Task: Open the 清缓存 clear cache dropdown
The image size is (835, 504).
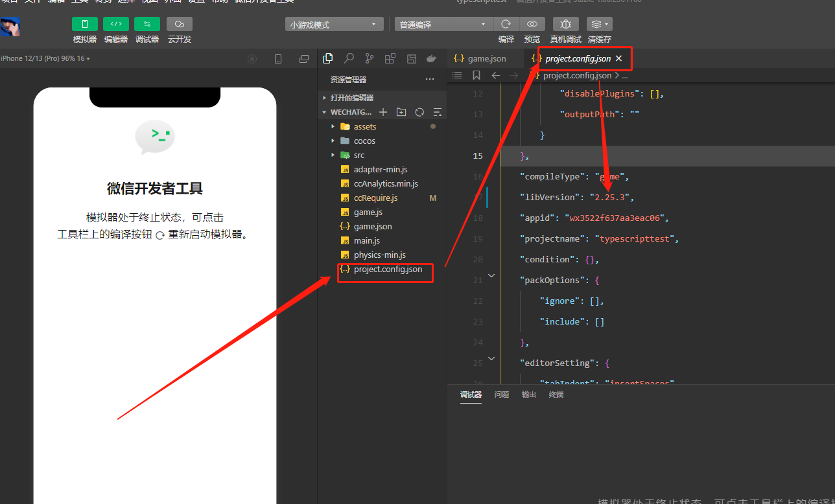Action: point(599,24)
